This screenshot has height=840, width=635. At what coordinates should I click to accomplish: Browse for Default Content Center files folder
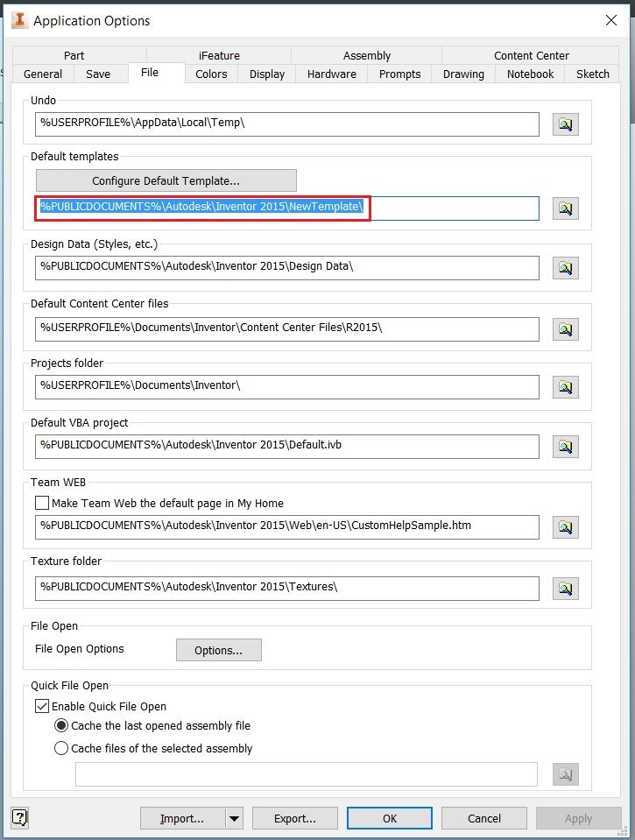click(x=565, y=329)
